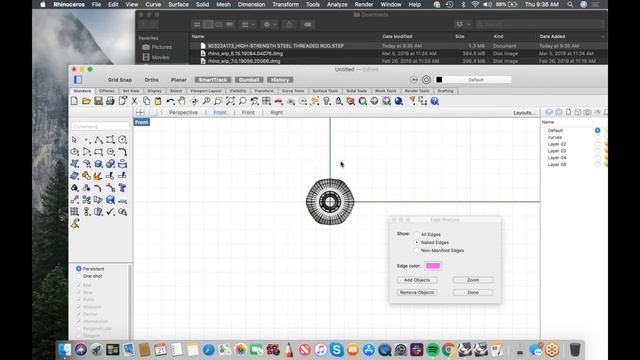The width and height of the screenshot is (640, 360).
Task: Open the Curve Tools toolbar tab
Action: click(x=293, y=91)
